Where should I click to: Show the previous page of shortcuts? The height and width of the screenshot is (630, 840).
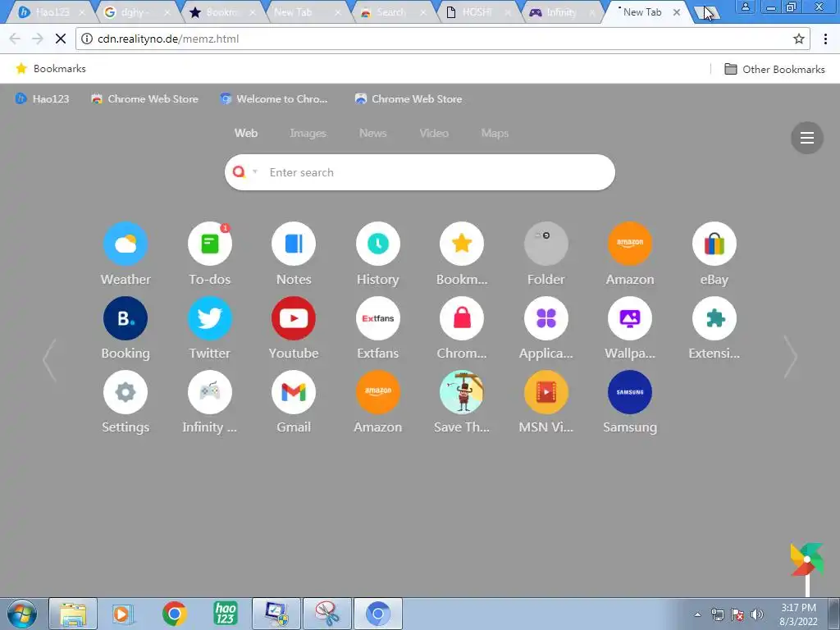point(49,359)
